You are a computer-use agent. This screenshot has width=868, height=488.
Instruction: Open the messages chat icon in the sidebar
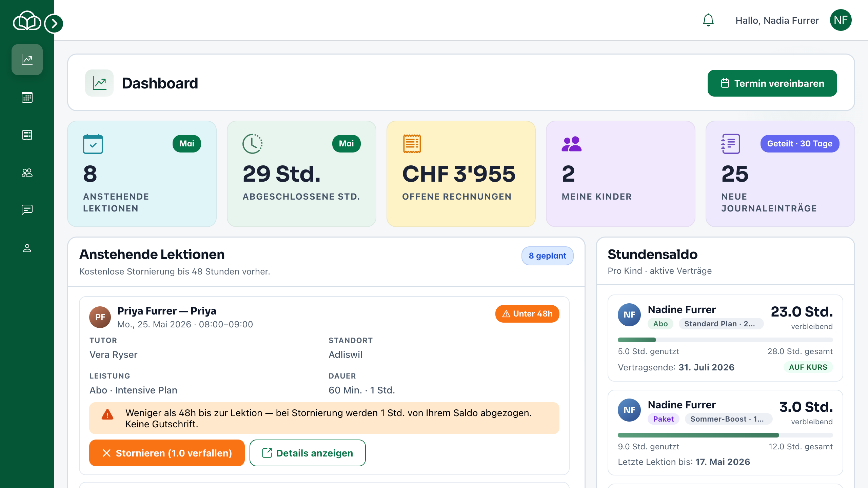click(27, 210)
